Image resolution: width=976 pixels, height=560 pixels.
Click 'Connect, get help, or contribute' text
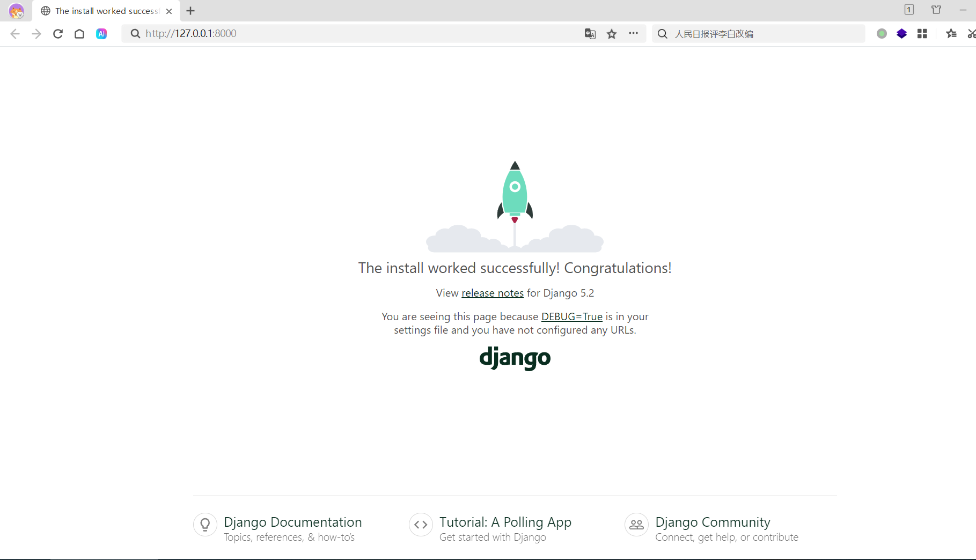[727, 537]
